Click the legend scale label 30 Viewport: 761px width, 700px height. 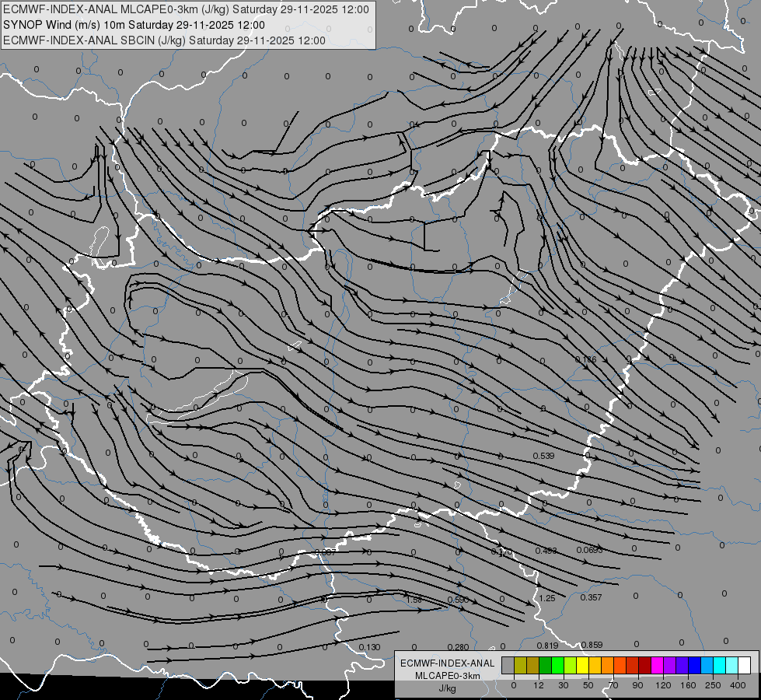(564, 685)
